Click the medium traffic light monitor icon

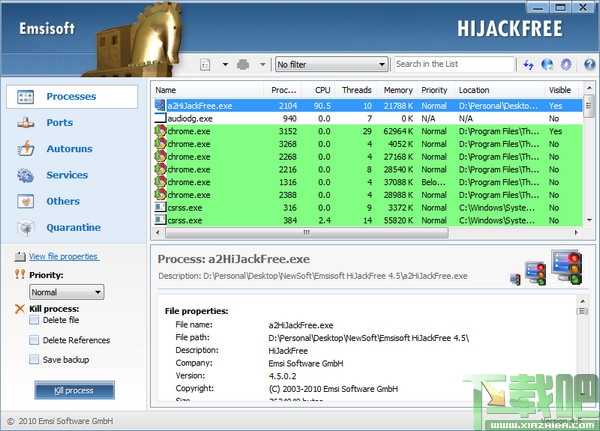click(x=536, y=273)
